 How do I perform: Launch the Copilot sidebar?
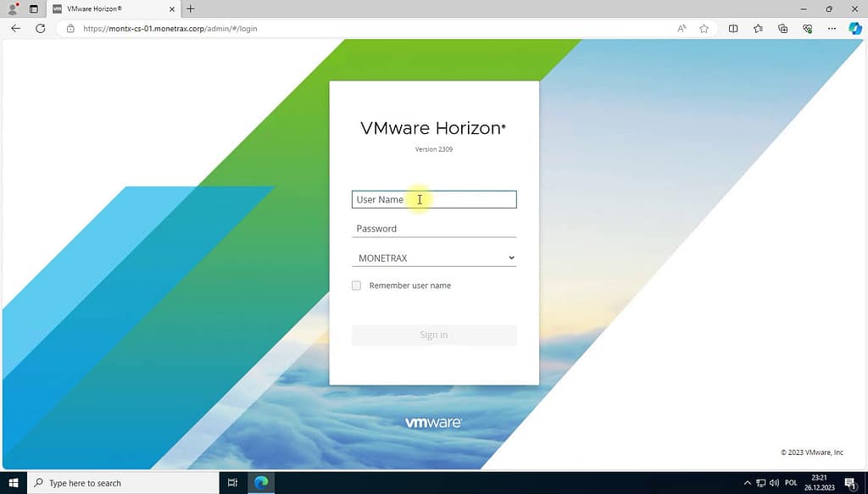(854, 29)
